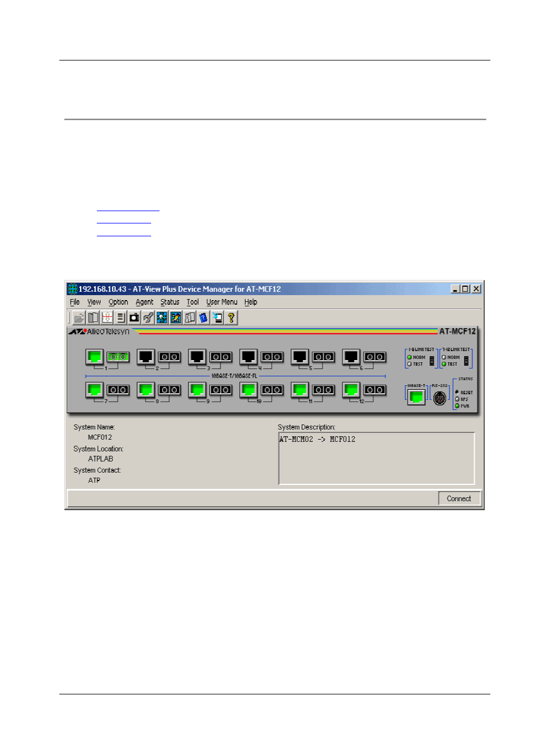Viewport: 534px width, 756px height.
Task: Click the blue grid with pencil toolbar icon
Action: [176, 318]
